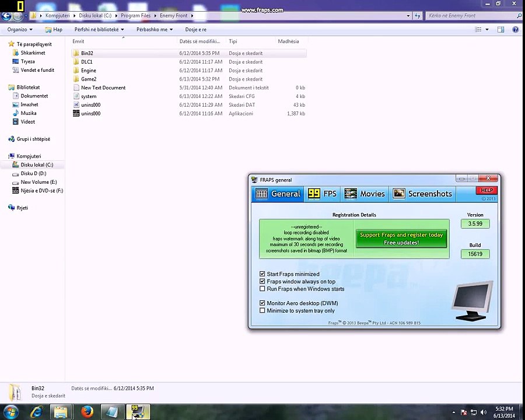Image resolution: width=525 pixels, height=420 pixels.
Task: Toggle the preview pane icon
Action: 501,30
